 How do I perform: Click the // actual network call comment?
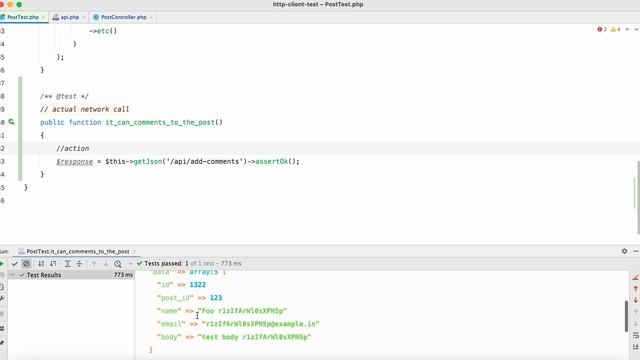84,109
